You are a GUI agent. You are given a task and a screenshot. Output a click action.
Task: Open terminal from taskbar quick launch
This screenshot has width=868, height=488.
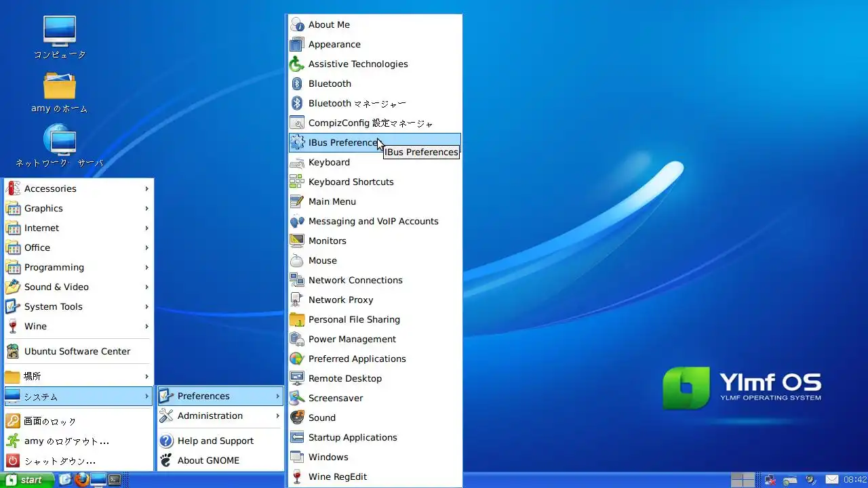(115, 480)
